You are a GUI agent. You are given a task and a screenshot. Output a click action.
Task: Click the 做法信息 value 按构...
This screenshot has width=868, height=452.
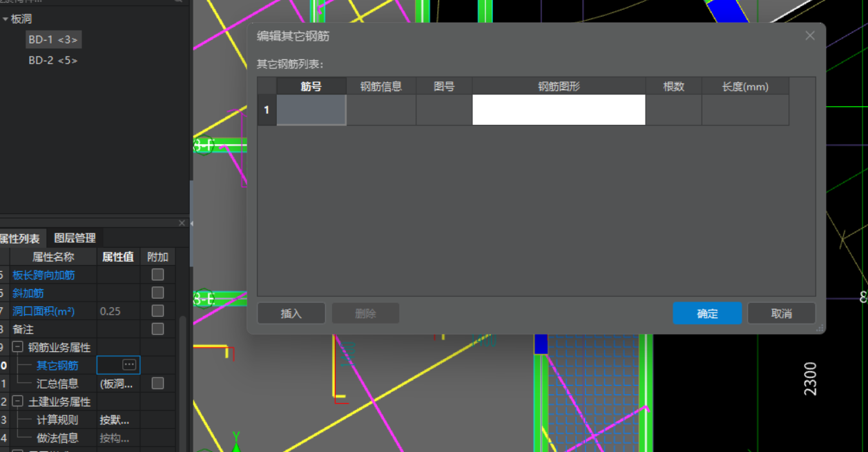coord(115,438)
